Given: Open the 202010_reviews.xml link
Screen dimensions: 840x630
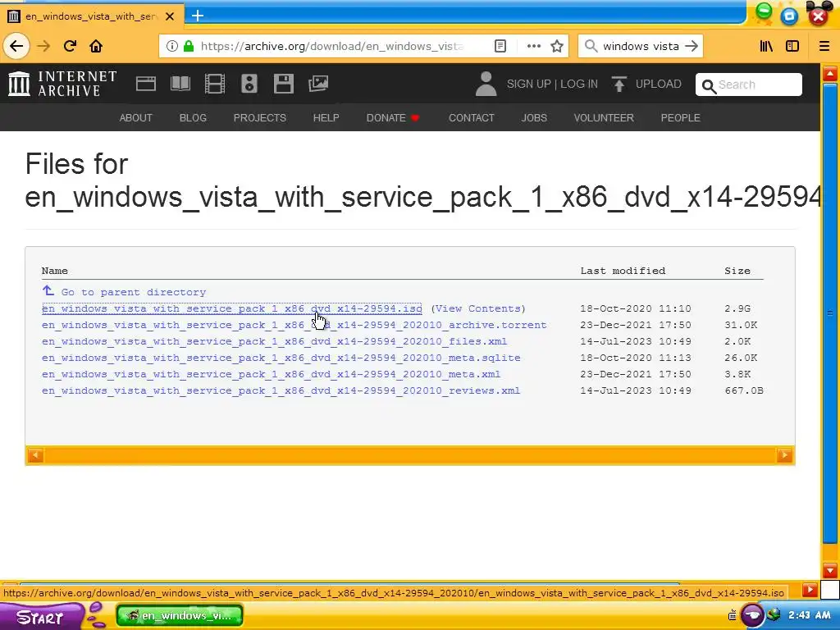Looking at the screenshot, I should pyautogui.click(x=281, y=390).
